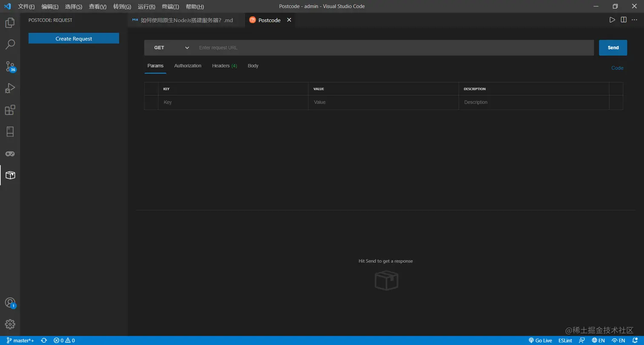
Task: Click the master branch status item
Action: (20, 340)
